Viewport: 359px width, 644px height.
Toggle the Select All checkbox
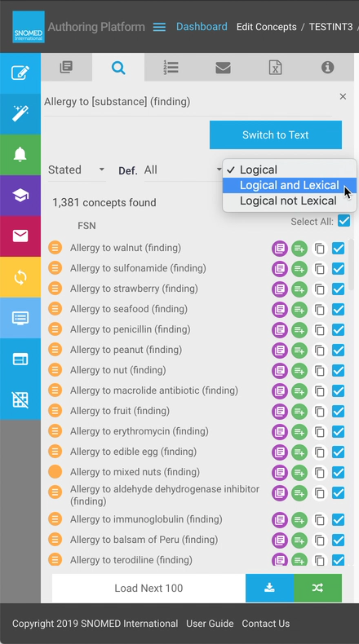coord(343,221)
